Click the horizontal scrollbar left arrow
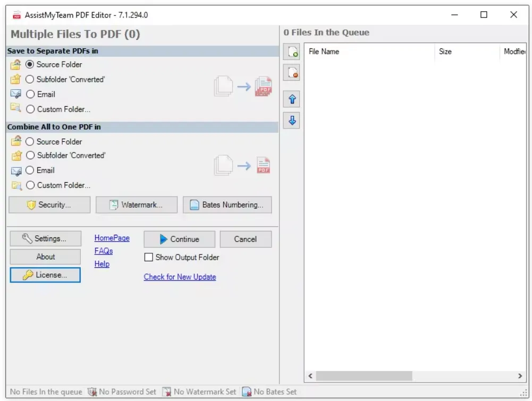532x401 pixels. pos(310,376)
